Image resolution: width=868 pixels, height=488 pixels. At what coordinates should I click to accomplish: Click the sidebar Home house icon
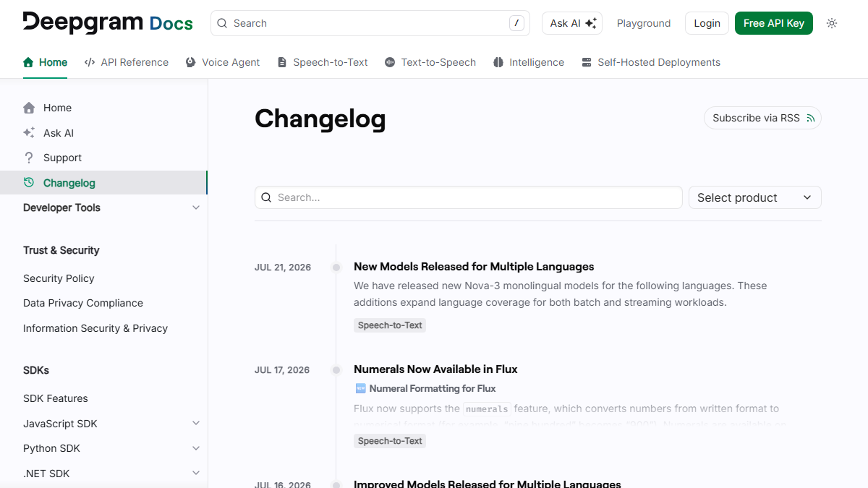point(29,108)
